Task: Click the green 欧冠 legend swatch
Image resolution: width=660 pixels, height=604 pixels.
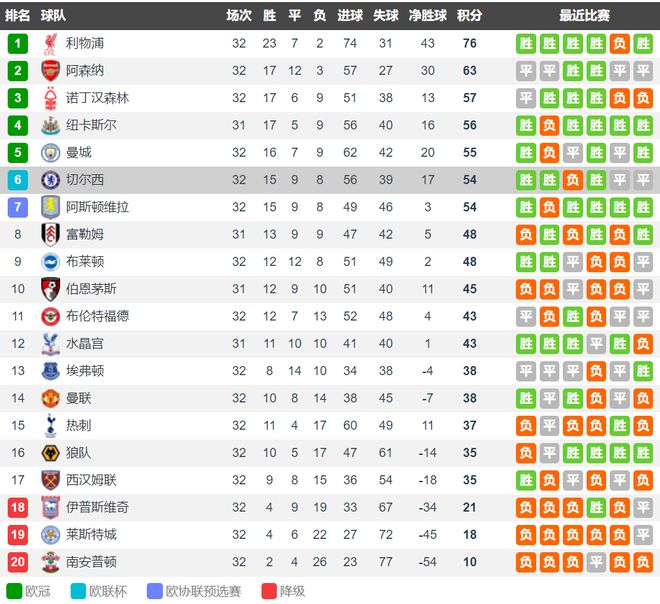Action: click(15, 590)
